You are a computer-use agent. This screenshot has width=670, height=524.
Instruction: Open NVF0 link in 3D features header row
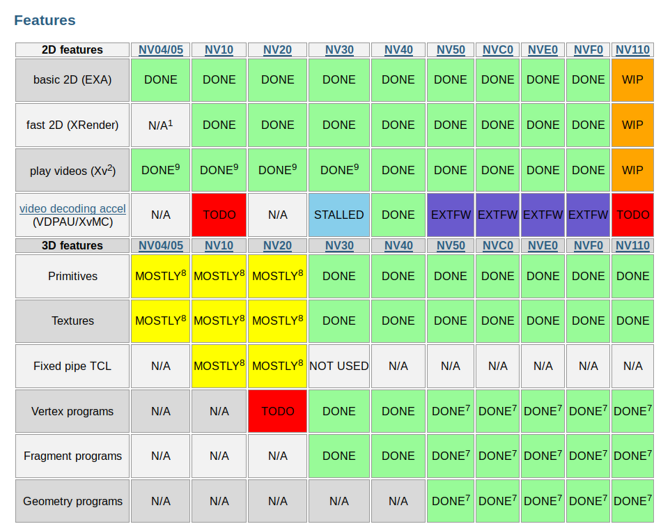pos(588,245)
